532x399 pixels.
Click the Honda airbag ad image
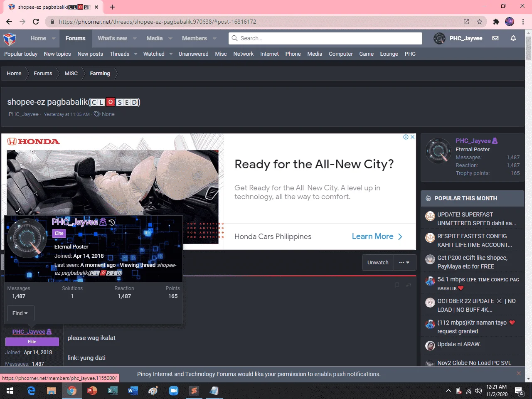[x=113, y=197]
